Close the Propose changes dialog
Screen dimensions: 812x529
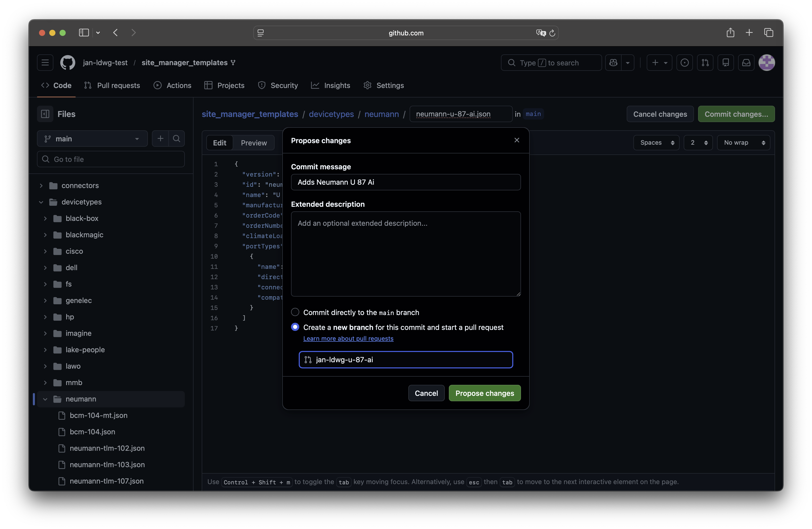click(517, 140)
